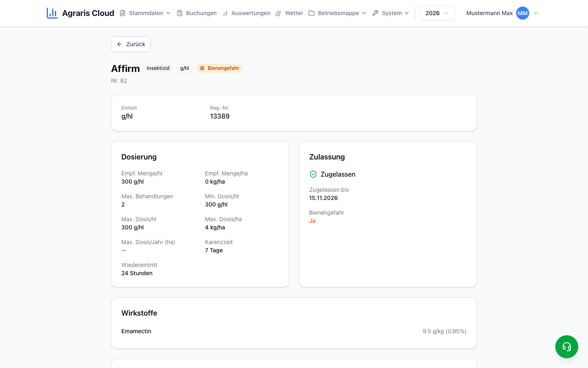Click the Mustermann Max user name
Screen dimensions: 588x368
[489, 13]
